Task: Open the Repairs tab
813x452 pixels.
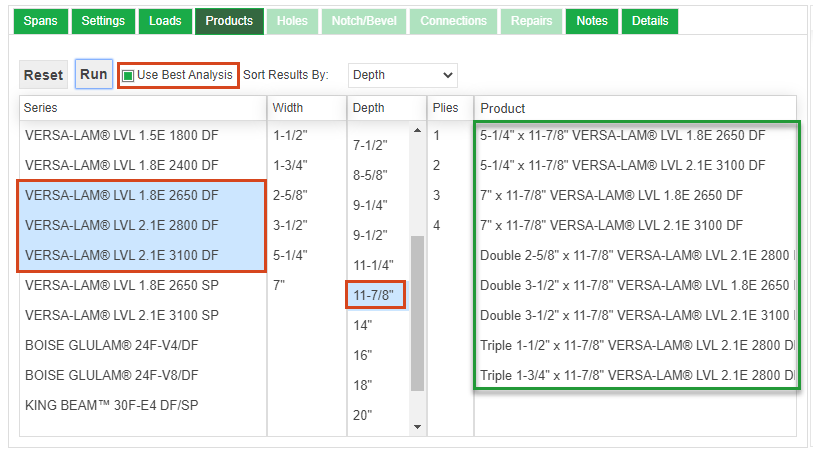Action: click(531, 21)
